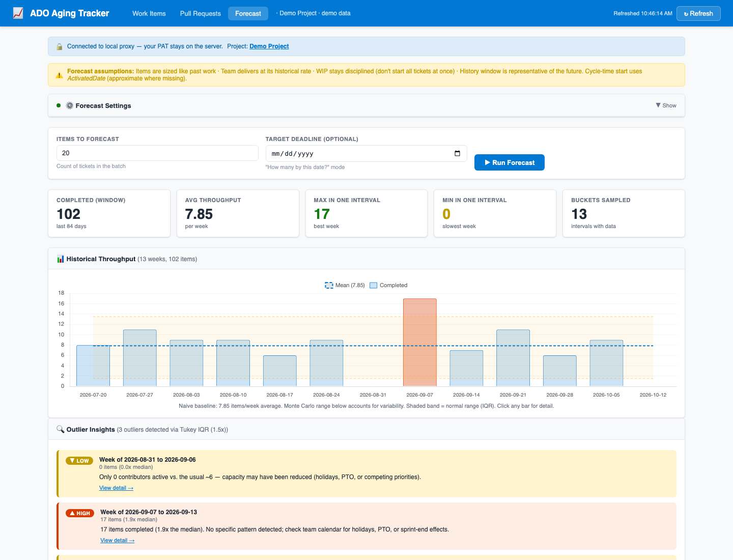The image size is (733, 560).
Task: Click the HIGH badge on the second outlier
Action: [80, 513]
